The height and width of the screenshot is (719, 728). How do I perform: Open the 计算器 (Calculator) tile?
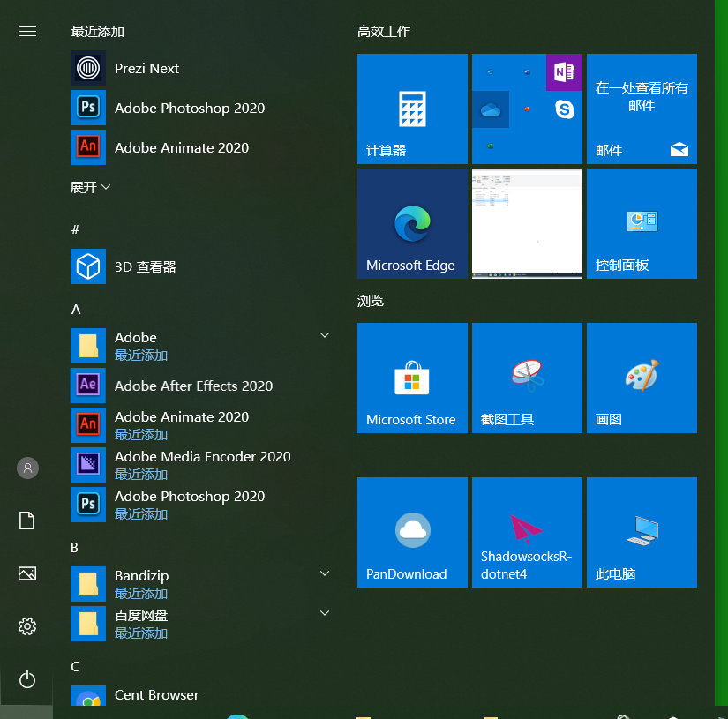411,109
